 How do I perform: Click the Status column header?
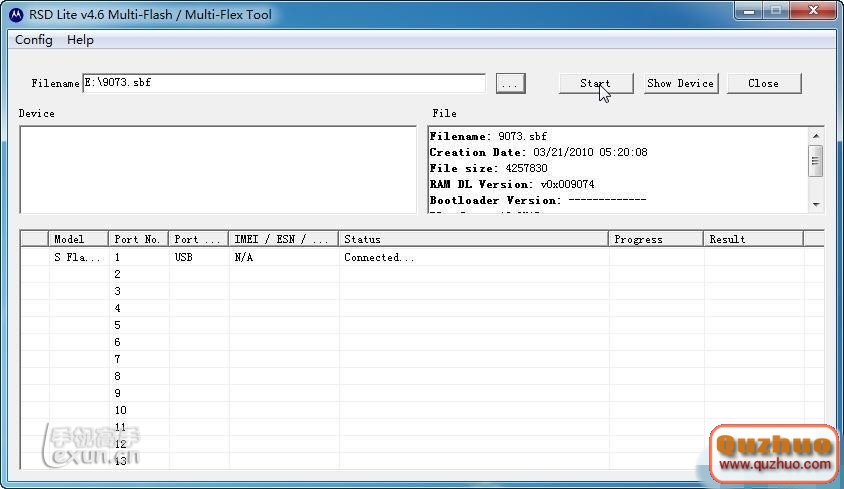coord(474,239)
